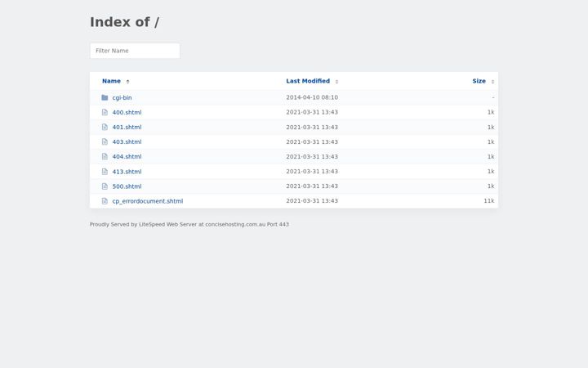
Task: Open the cgi-bin directory link
Action: [122, 97]
